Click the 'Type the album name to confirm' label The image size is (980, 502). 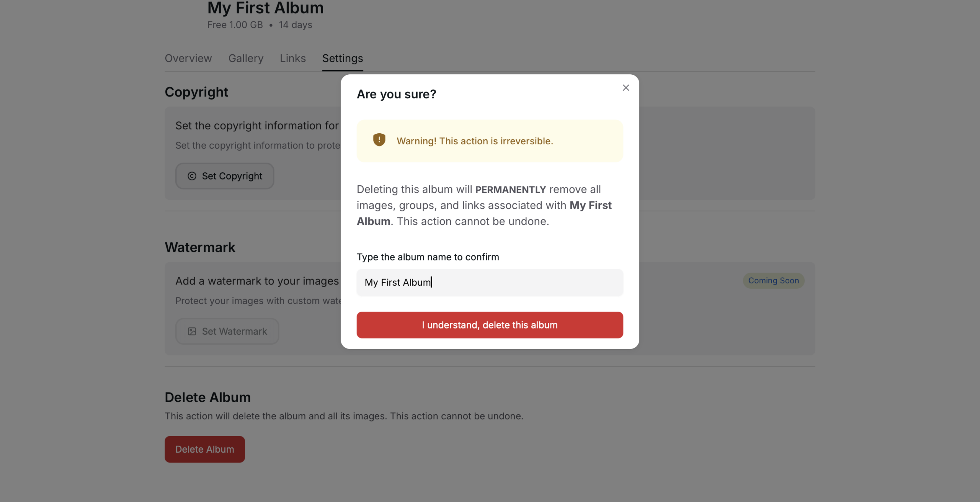tap(428, 257)
